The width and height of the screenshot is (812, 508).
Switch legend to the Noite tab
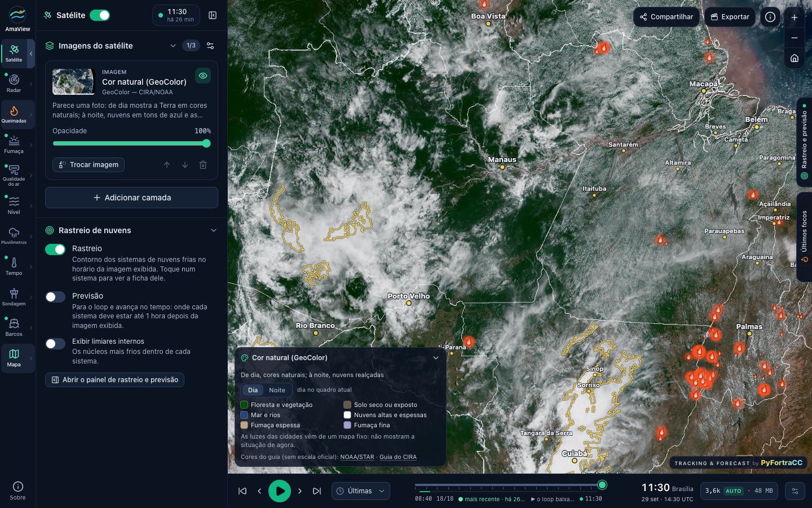point(277,390)
